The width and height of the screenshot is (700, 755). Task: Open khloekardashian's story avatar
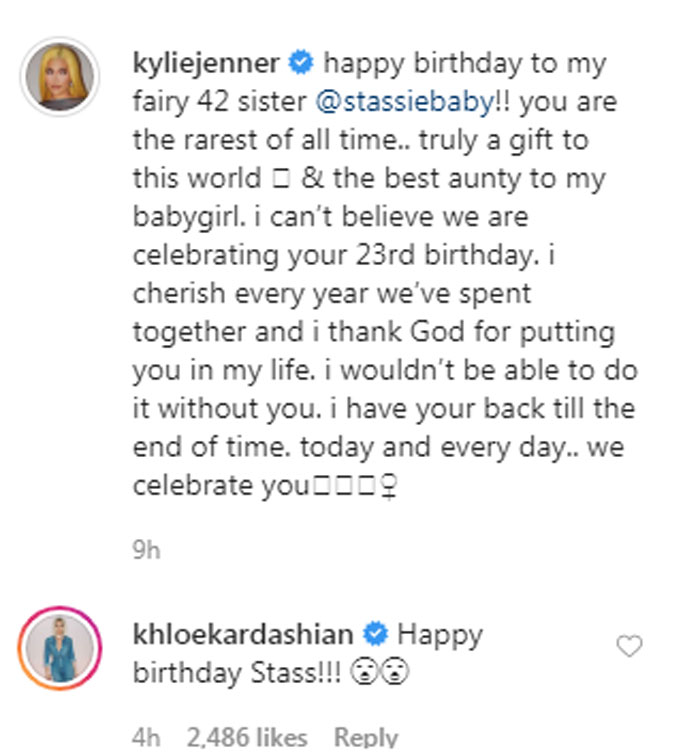tap(60, 647)
